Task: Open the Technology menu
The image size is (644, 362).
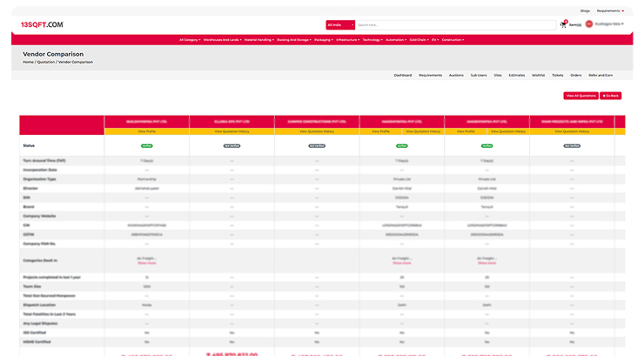Action: (x=372, y=40)
